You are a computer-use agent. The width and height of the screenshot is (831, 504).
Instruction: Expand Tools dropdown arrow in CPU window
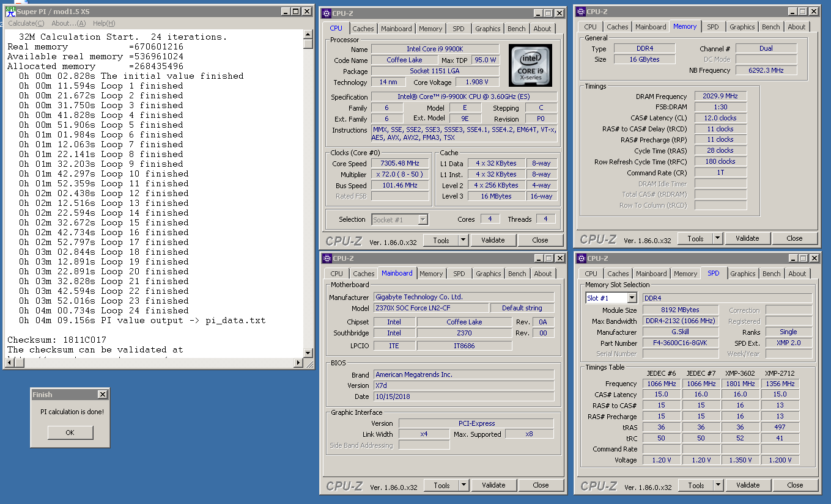pyautogui.click(x=463, y=241)
